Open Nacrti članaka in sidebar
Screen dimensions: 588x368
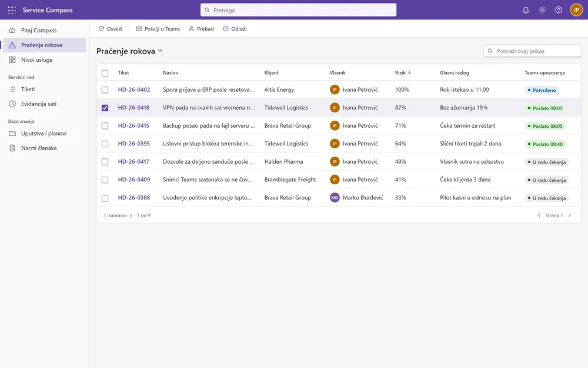(x=45, y=148)
